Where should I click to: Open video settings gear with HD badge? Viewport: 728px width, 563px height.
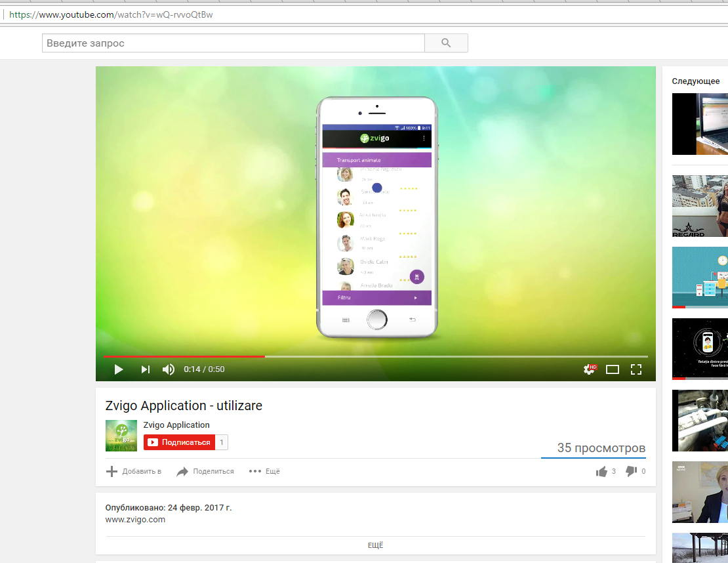pos(590,369)
